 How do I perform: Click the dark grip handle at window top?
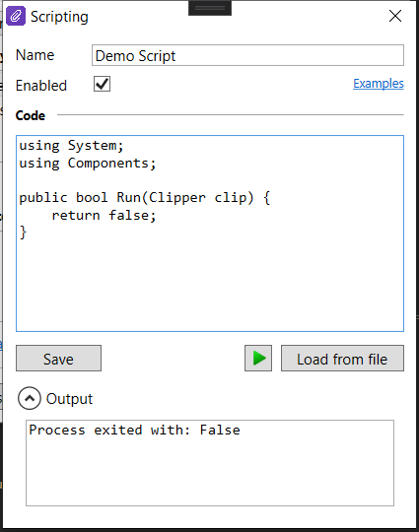point(210,8)
